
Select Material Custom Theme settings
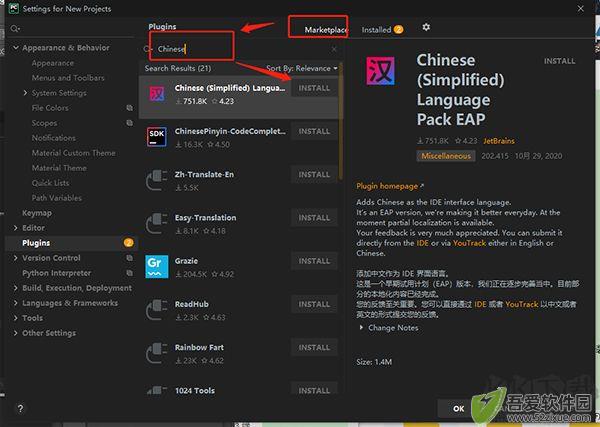[73, 153]
